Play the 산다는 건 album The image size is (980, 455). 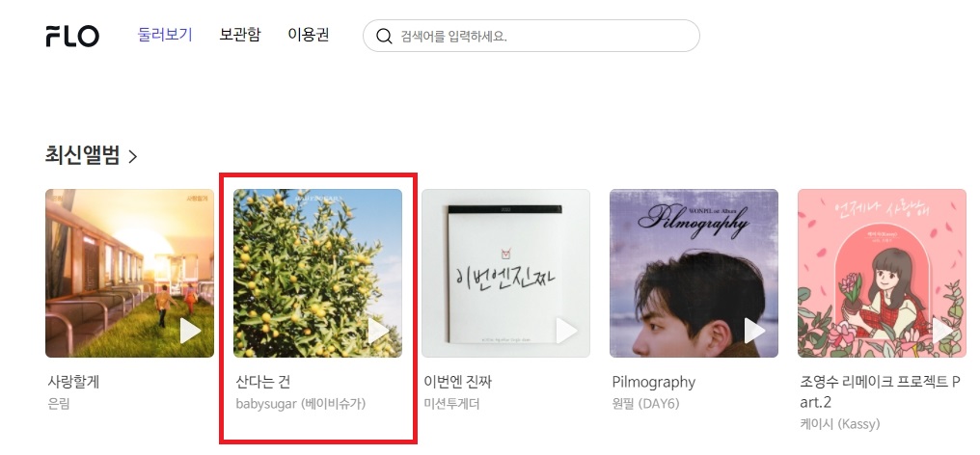coord(378,332)
